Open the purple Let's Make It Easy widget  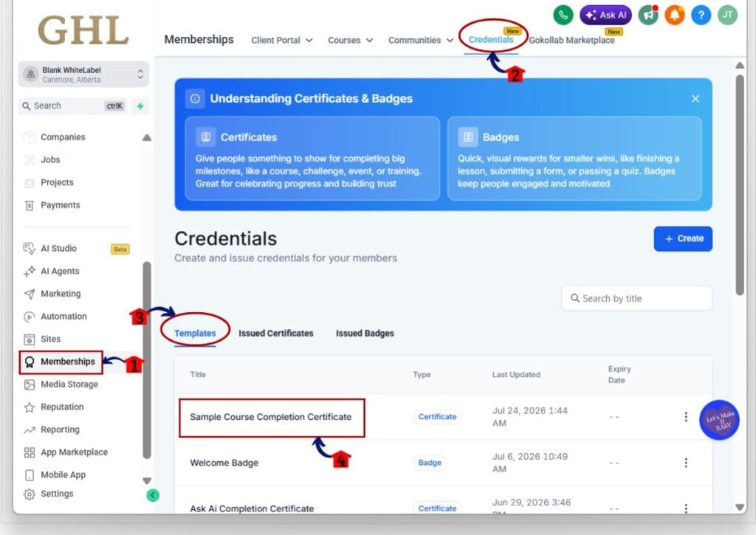pyautogui.click(x=719, y=420)
